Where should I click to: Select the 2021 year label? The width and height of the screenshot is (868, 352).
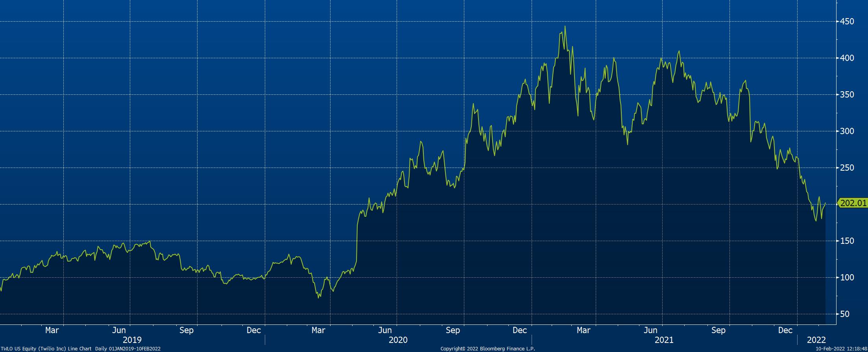point(664,340)
